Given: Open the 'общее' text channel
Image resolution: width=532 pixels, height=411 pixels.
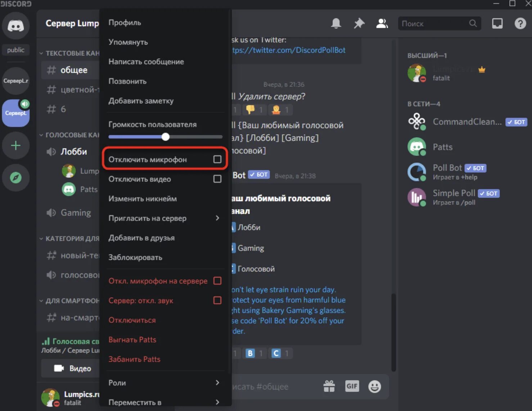Looking at the screenshot, I should [x=71, y=70].
